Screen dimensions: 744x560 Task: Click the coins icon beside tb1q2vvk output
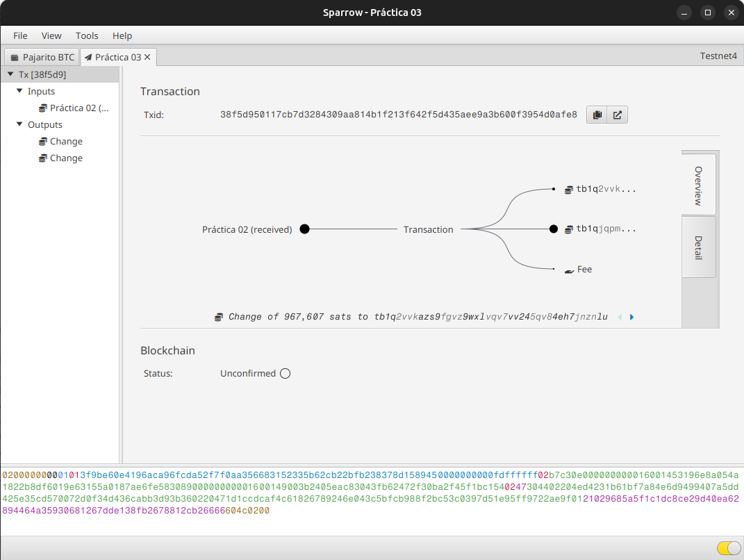pos(568,190)
